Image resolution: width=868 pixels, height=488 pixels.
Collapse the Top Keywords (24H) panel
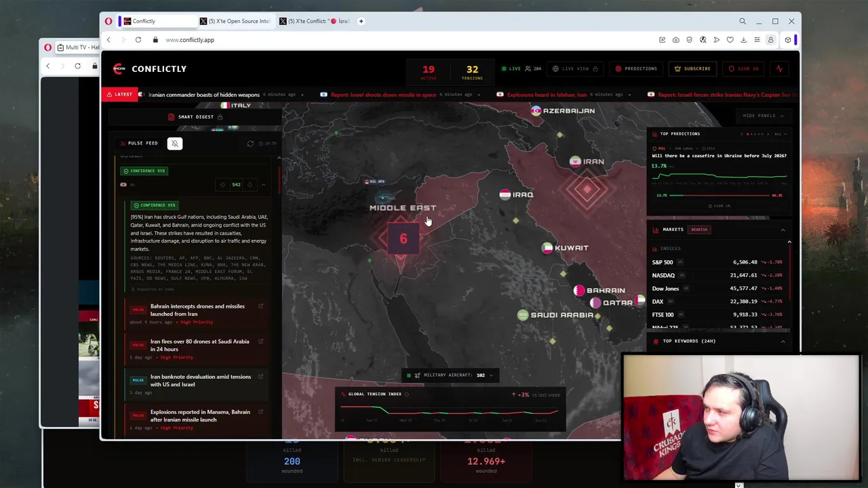pos(783,342)
